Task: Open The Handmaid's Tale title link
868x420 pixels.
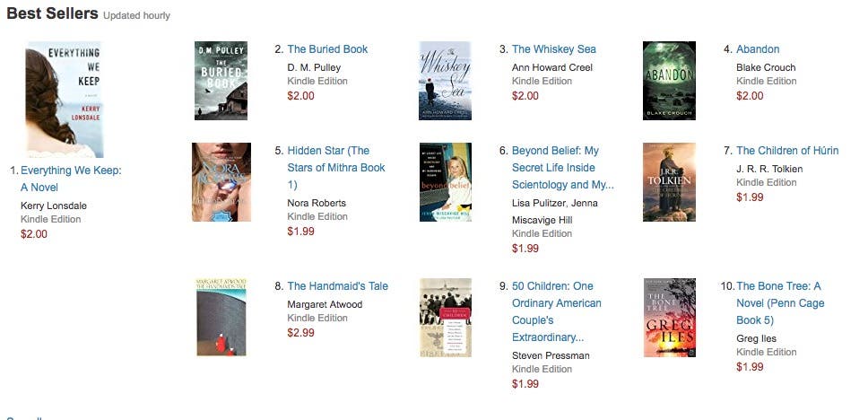Action: (337, 286)
